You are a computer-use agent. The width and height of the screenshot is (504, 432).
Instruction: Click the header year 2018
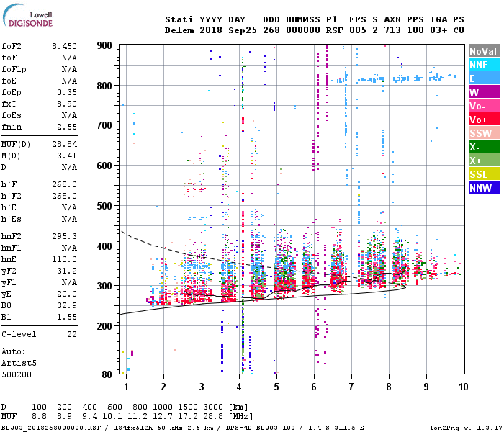tap(211, 30)
